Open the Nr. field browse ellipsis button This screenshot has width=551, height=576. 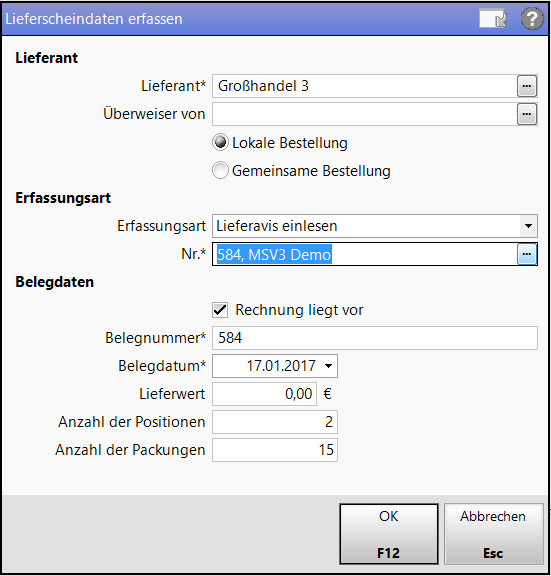527,254
